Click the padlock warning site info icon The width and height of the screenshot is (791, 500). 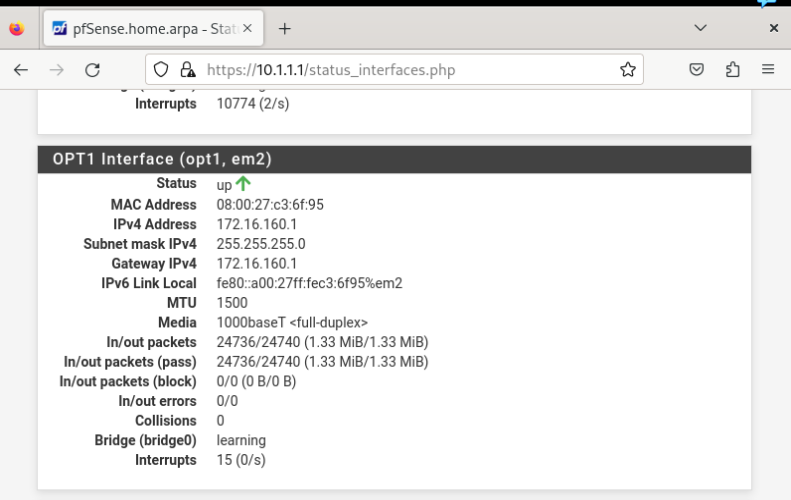pyautogui.click(x=188, y=70)
